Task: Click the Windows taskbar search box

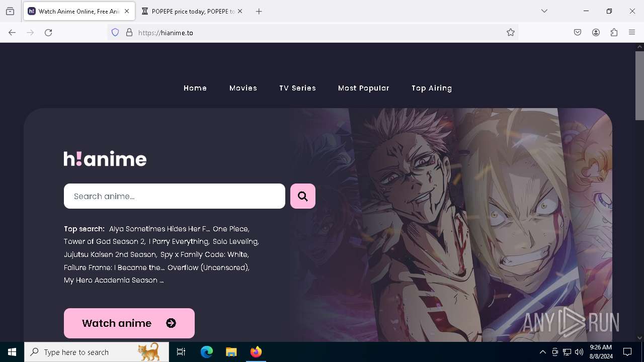Action: [97, 352]
